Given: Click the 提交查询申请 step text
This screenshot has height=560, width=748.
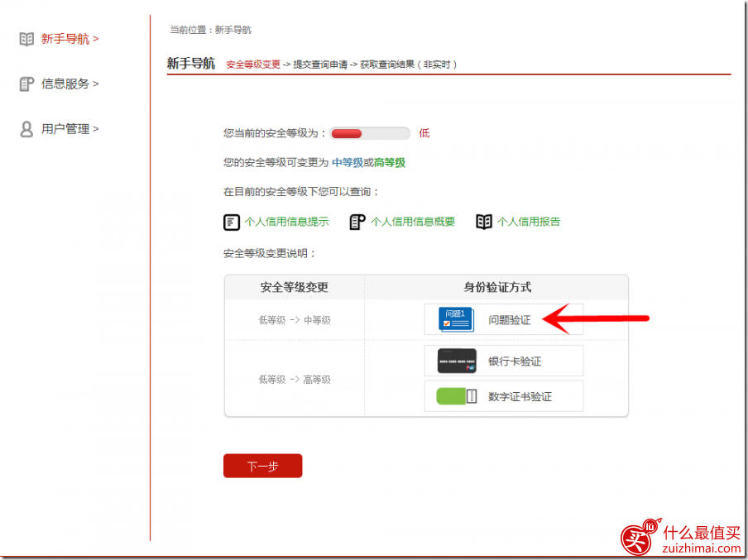Looking at the screenshot, I should [320, 65].
